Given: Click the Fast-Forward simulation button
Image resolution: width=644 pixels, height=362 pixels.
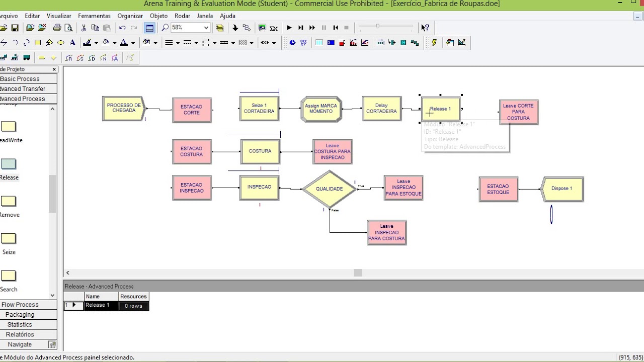Looking at the screenshot, I should click(312, 28).
